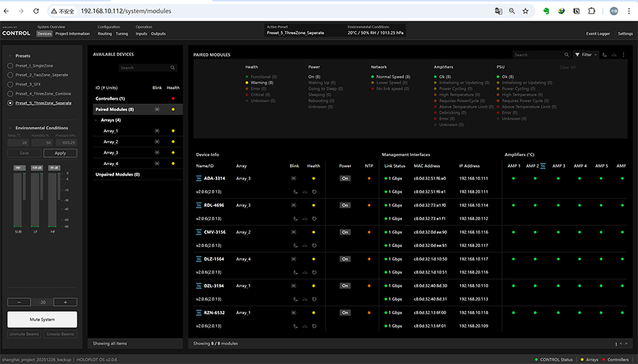Open the Event Logger
The height and width of the screenshot is (364, 638).
pyautogui.click(x=598, y=33)
